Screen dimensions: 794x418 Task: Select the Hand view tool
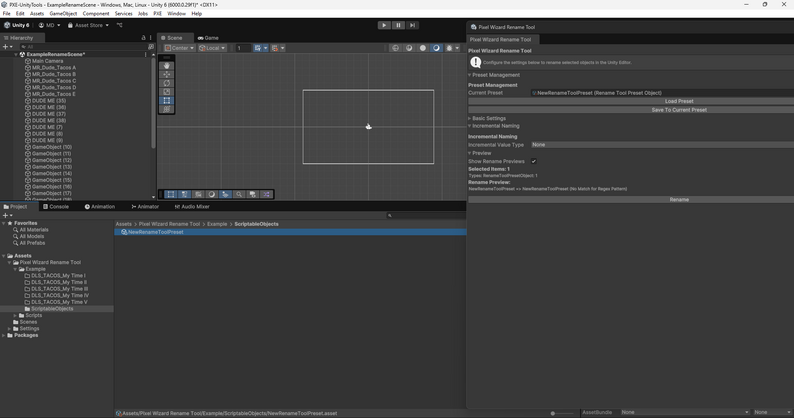point(167,66)
